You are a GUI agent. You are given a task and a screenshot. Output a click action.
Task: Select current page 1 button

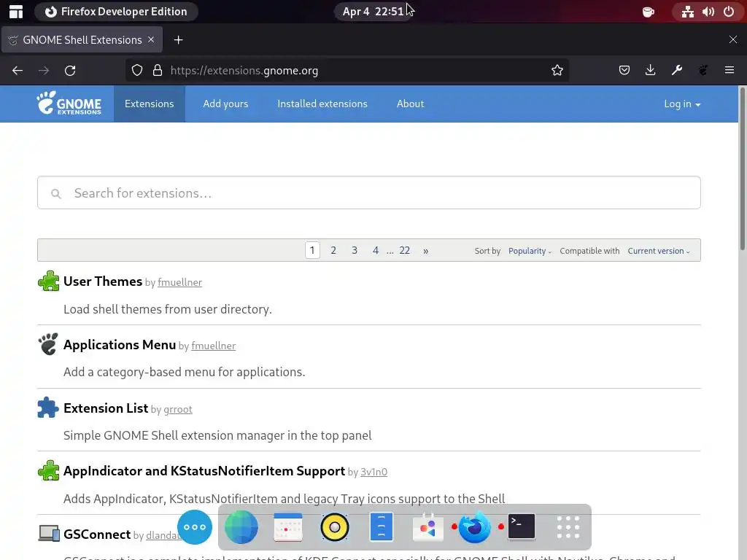click(x=312, y=251)
